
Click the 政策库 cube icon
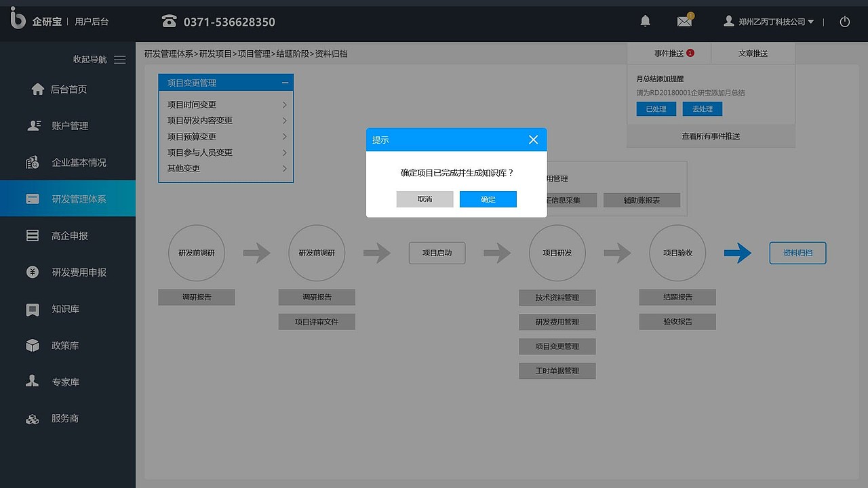pos(33,346)
